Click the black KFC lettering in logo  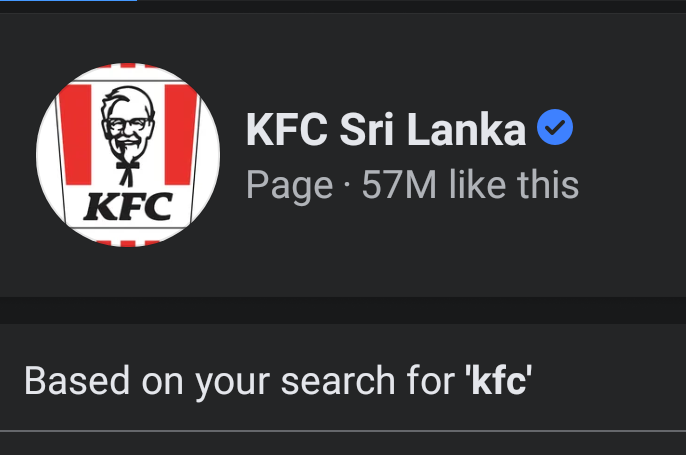click(x=128, y=206)
